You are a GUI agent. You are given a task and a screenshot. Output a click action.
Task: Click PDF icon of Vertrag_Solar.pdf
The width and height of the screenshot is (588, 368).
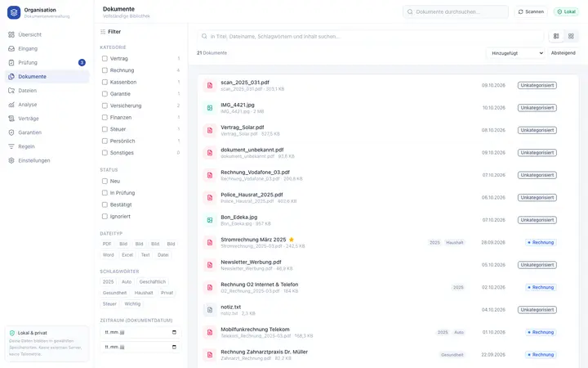pos(210,130)
